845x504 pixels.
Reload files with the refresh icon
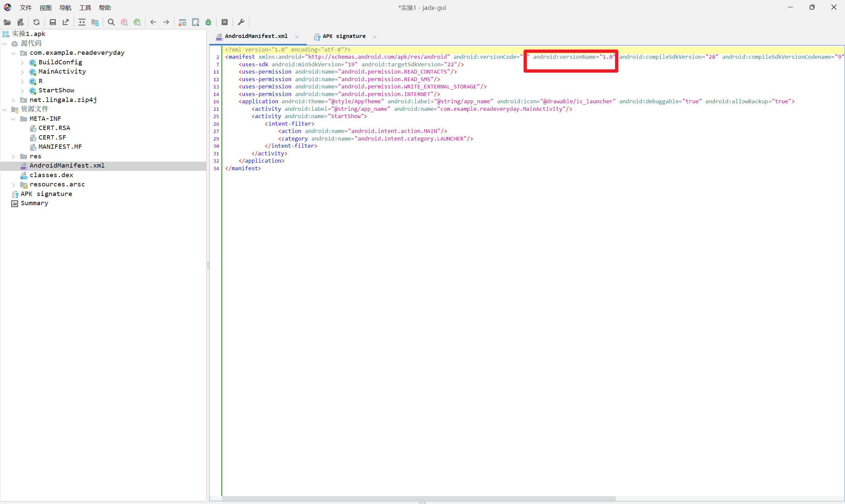coord(36,22)
